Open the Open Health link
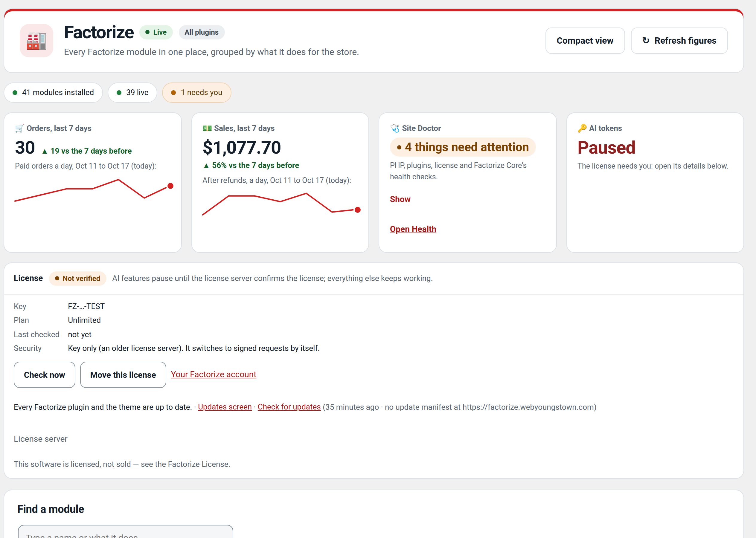 click(413, 229)
